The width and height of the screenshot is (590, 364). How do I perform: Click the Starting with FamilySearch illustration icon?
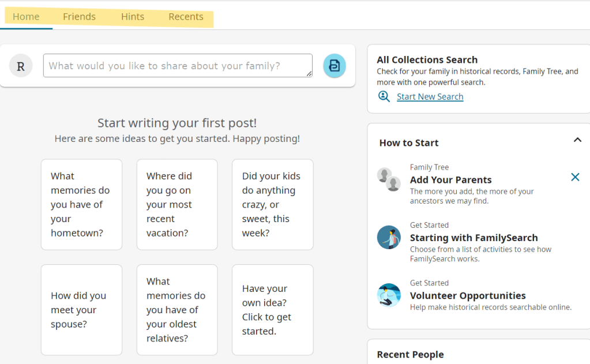coord(389,237)
